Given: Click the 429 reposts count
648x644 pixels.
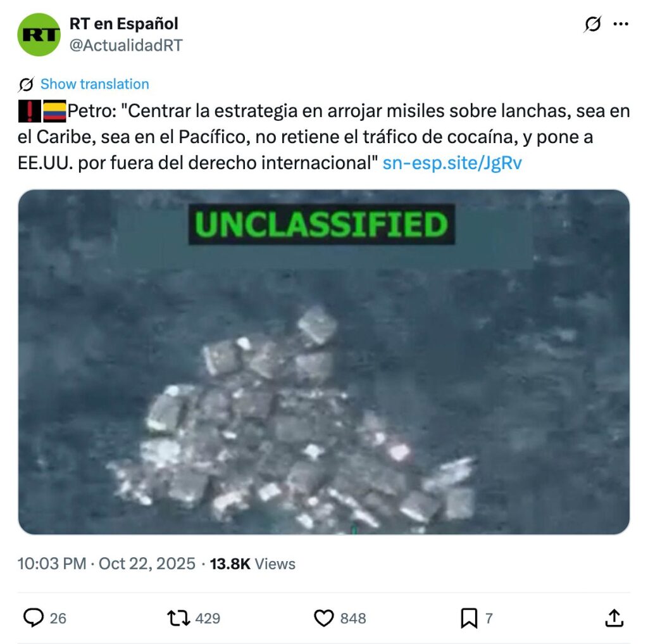Looking at the screenshot, I should point(208,619).
